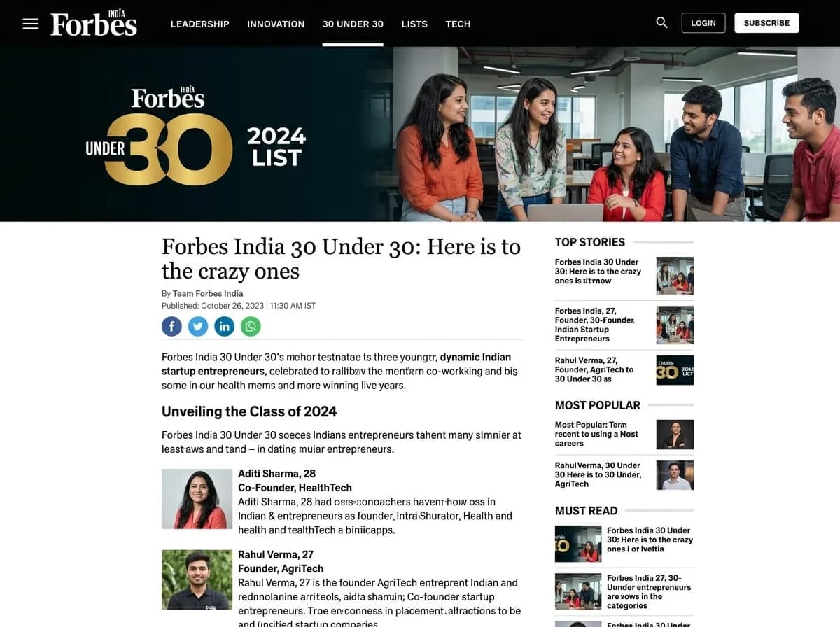Screen dimensions: 840x627
Task: Click the name 'Rahul Verma, 27' in article
Action: pyautogui.click(x=276, y=555)
